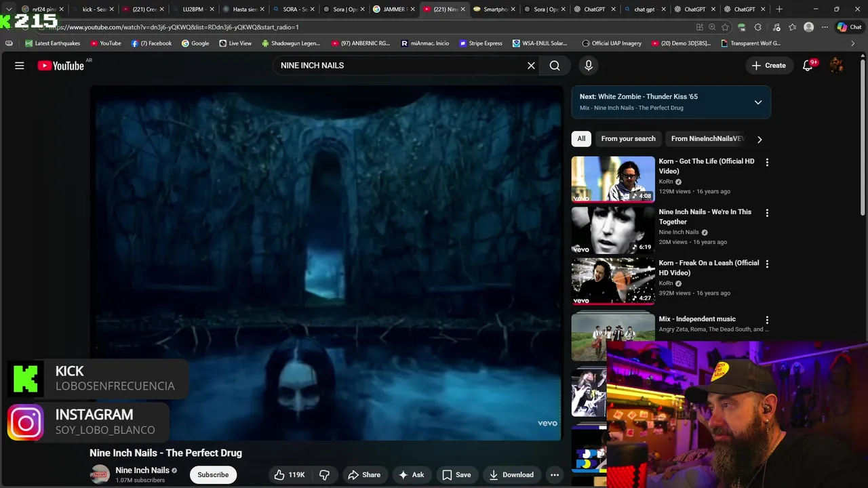Open the green extension icon in toolbar
Image resolution: width=868 pixels, height=488 pixels.
741,27
